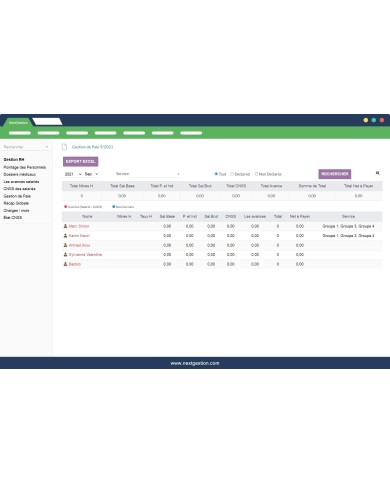
Task: Click the Total Sal Base summary header
Action: [x=122, y=186]
